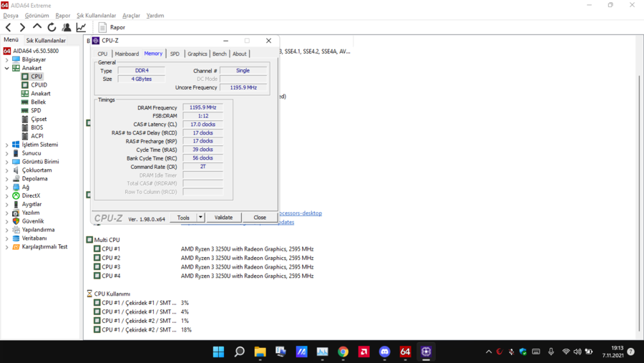Click the Close button in CPU-Z
This screenshot has height=363, width=644.
(260, 218)
